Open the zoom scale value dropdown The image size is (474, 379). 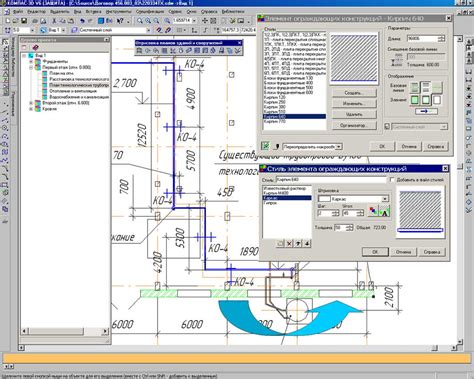coord(194,21)
